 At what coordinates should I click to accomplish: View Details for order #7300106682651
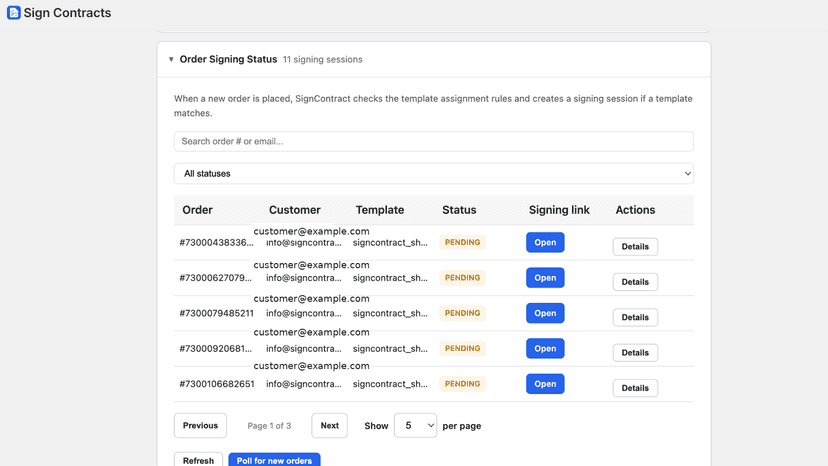pyautogui.click(x=635, y=388)
